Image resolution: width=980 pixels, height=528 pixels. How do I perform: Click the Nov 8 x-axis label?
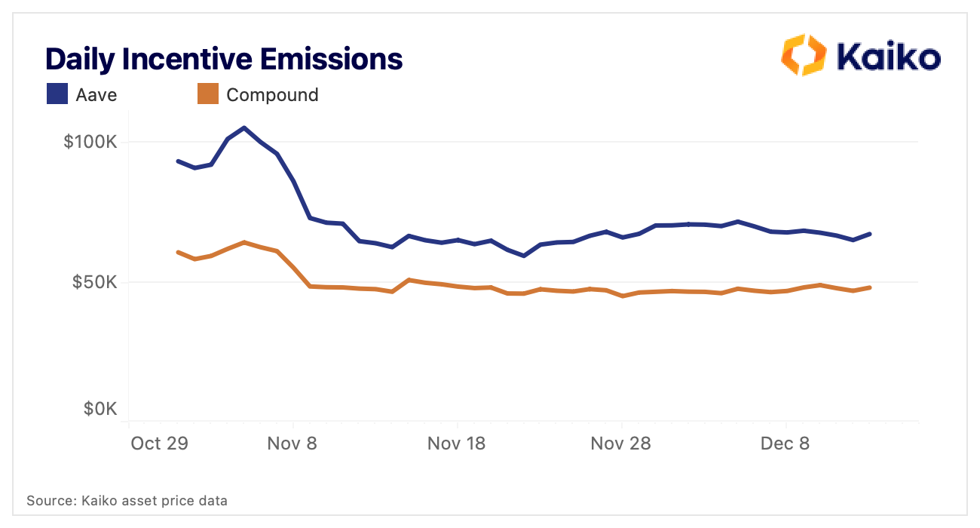point(293,444)
